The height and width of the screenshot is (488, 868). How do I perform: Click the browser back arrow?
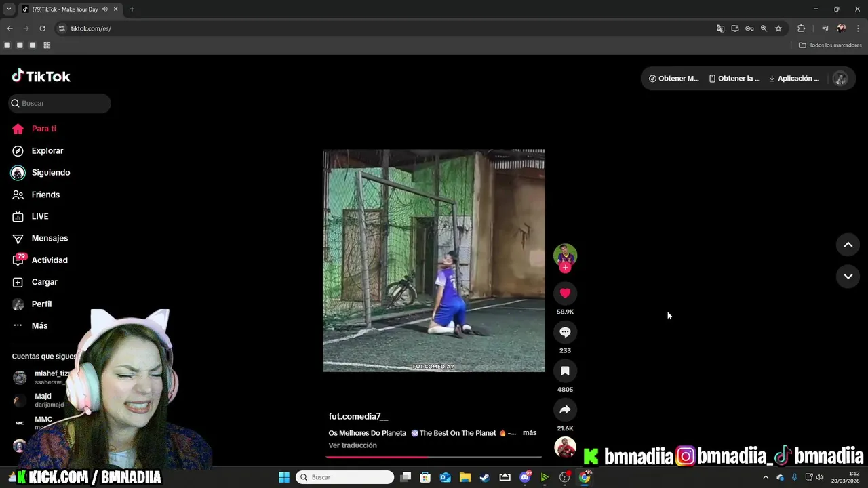click(9, 28)
